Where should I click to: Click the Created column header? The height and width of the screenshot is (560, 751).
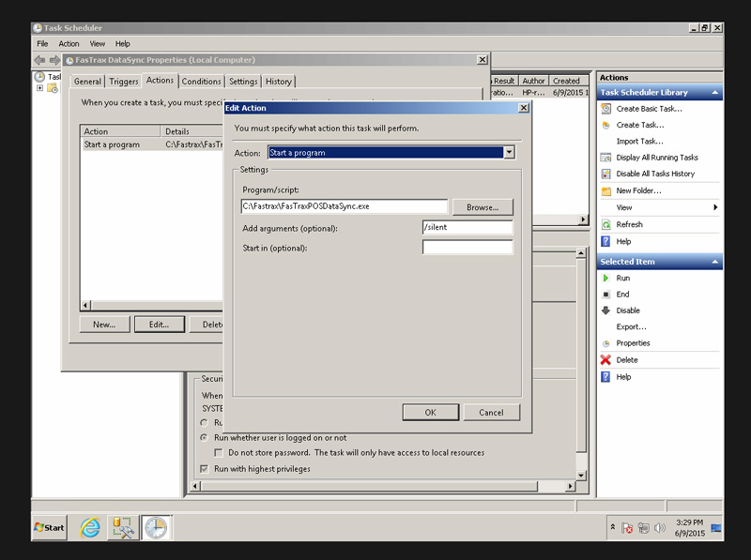[569, 81]
